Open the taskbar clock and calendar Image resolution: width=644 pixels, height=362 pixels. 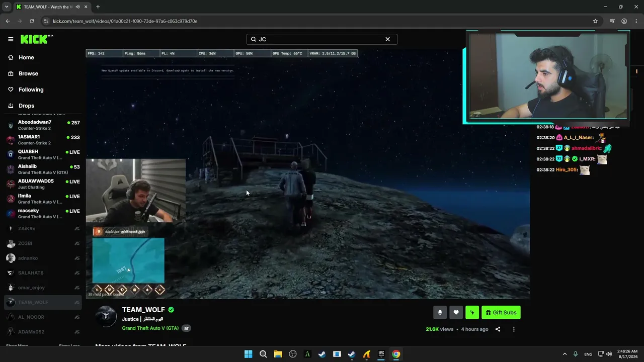pos(626,354)
